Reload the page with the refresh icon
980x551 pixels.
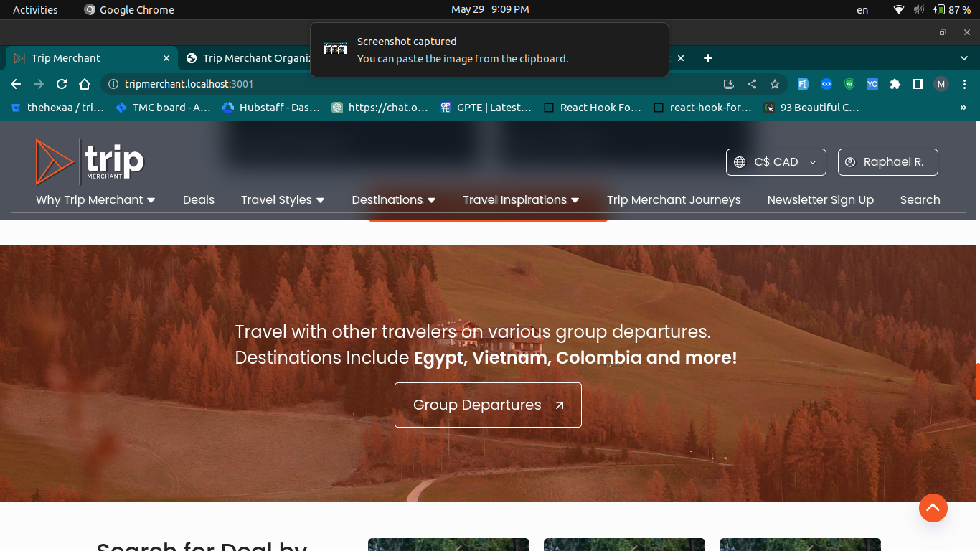[62, 84]
